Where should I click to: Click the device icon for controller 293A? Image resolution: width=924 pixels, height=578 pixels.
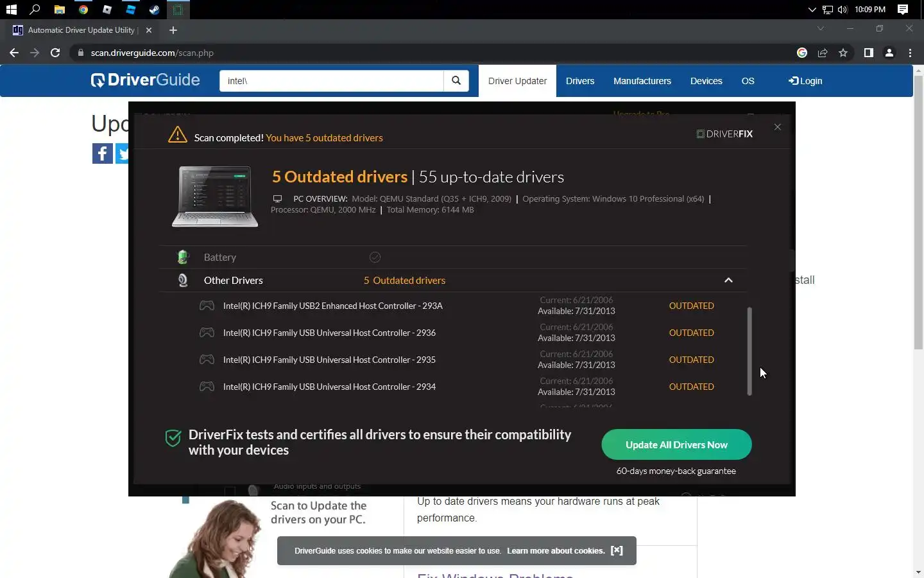207,306
